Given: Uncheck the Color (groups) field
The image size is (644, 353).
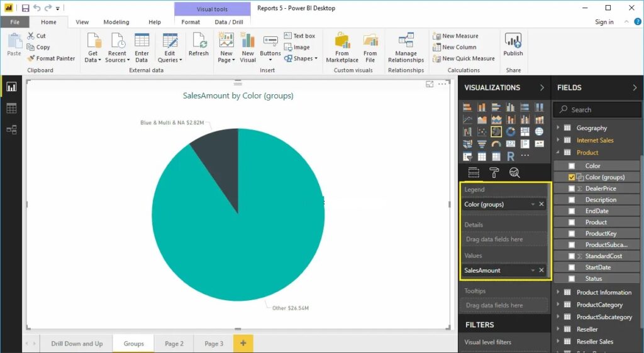Looking at the screenshot, I should tap(572, 177).
